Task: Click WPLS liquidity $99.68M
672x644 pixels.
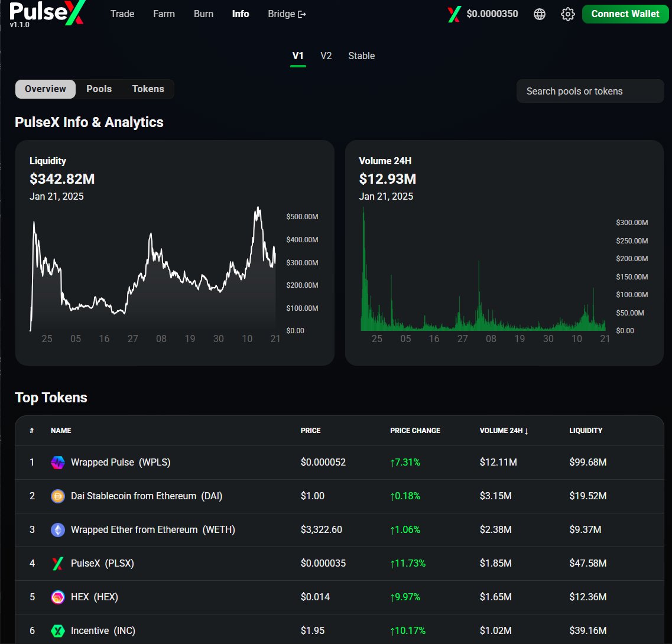Action: tap(587, 463)
